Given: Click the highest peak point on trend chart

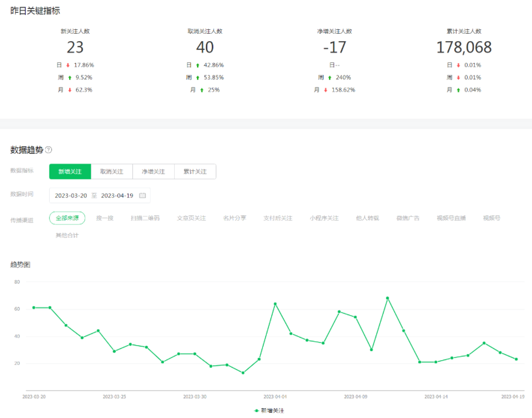Looking at the screenshot, I should [x=387, y=298].
